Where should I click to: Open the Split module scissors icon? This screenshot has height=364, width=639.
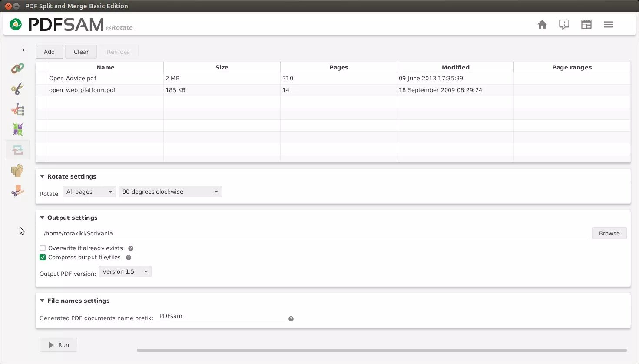tap(18, 89)
